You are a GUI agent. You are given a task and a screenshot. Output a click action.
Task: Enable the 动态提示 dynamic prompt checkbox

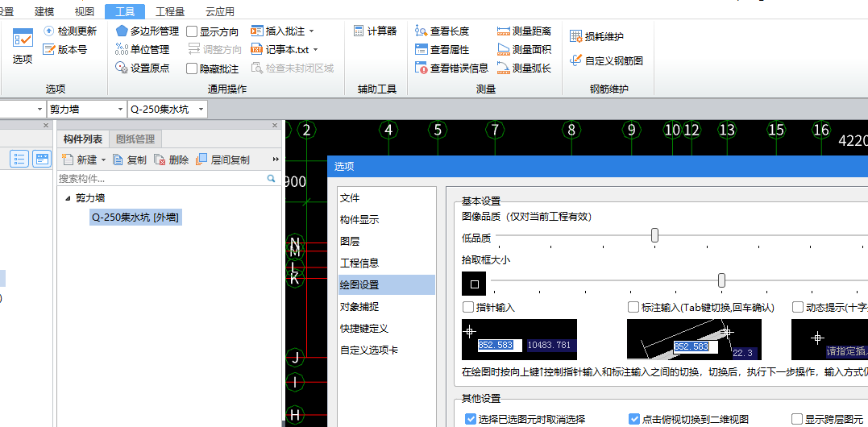pos(798,307)
